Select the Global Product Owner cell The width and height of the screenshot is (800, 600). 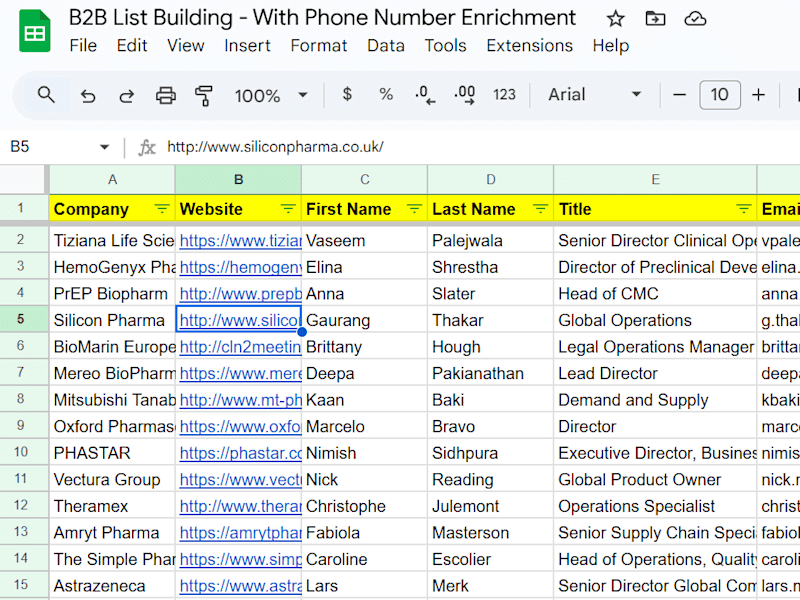tap(655, 479)
